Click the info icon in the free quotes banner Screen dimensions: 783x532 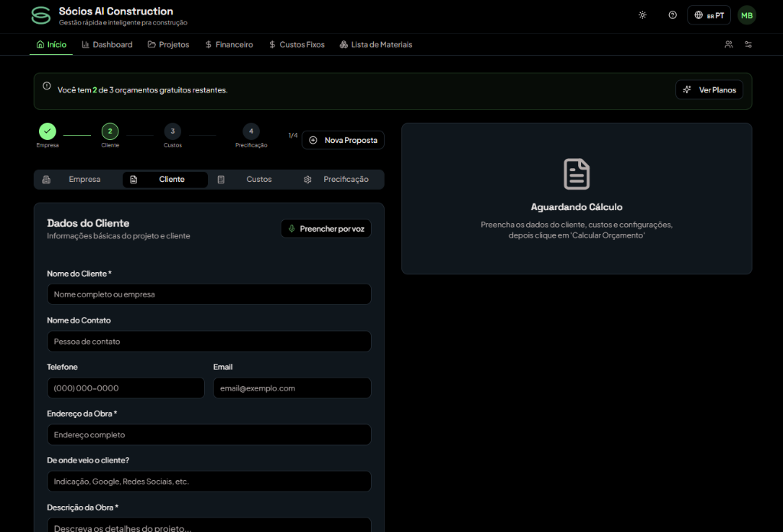[47, 86]
